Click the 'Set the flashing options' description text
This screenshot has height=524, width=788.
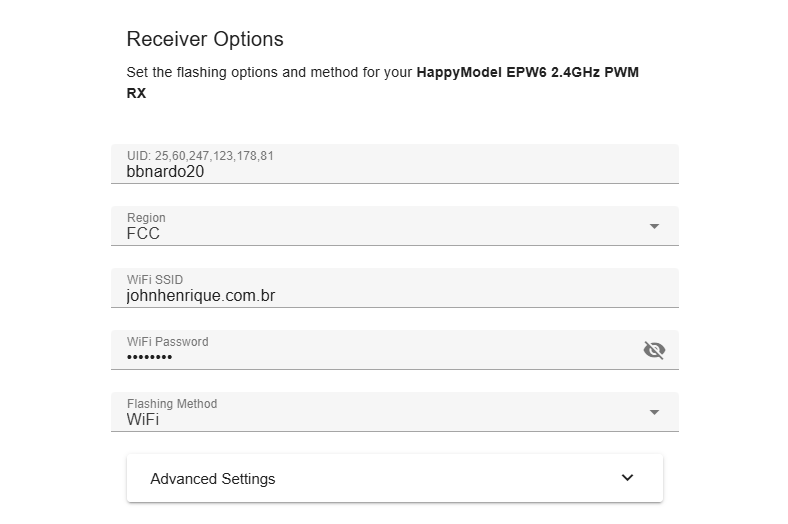pos(270,72)
